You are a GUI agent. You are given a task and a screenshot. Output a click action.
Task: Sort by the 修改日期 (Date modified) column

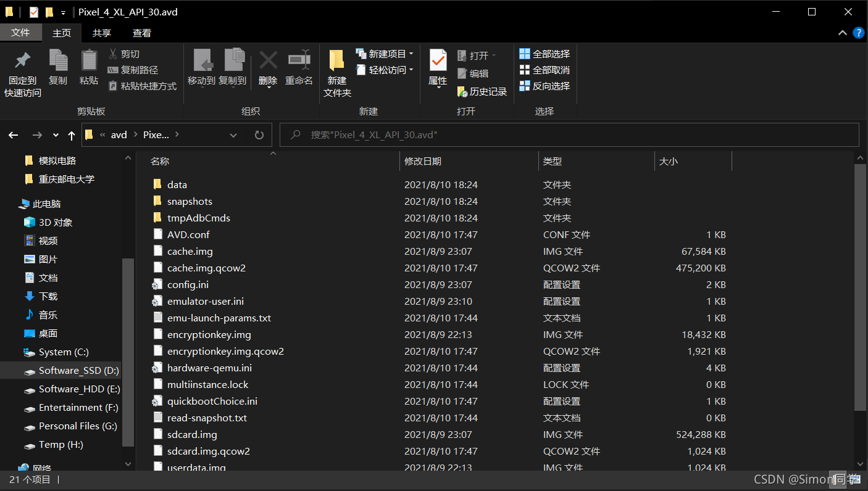pyautogui.click(x=469, y=161)
